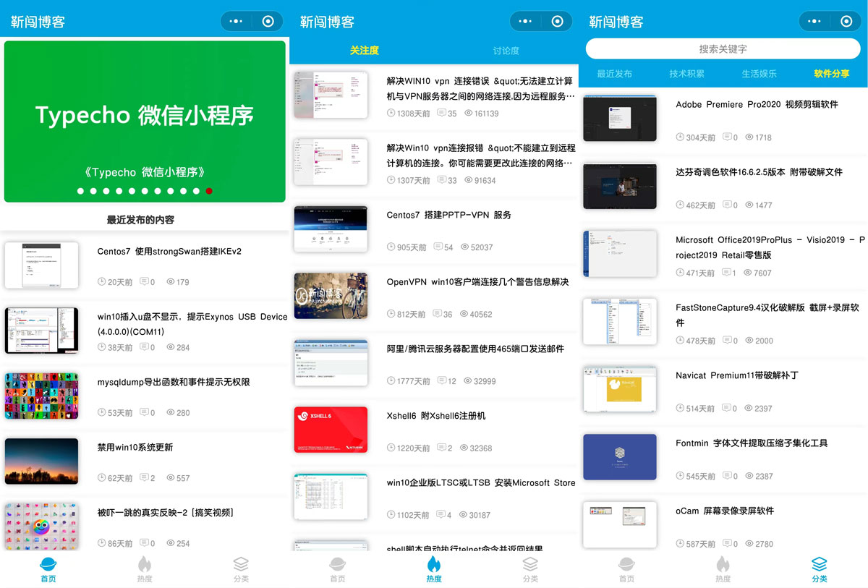
Task: Tap the round close icon above the Typecho banner
Action: click(268, 22)
